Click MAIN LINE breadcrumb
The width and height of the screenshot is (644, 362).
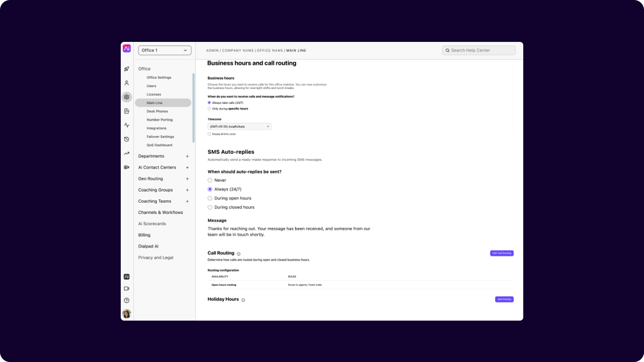[x=296, y=51]
